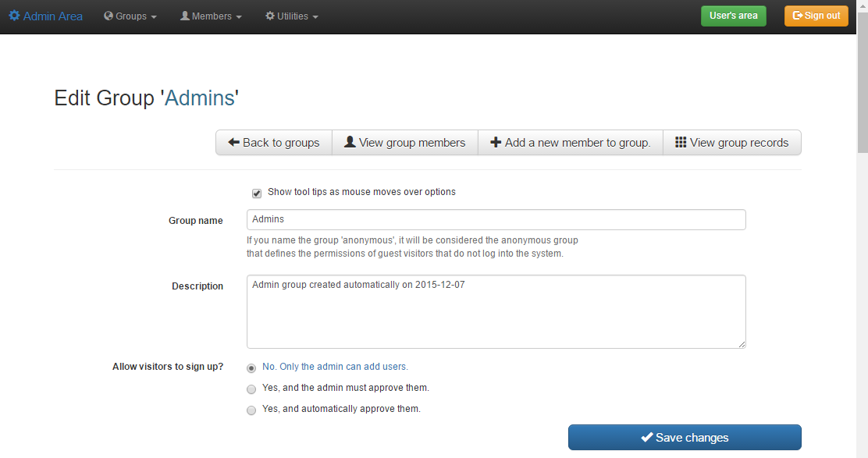
Task: Click the Description textarea resize handle
Action: 742,344
